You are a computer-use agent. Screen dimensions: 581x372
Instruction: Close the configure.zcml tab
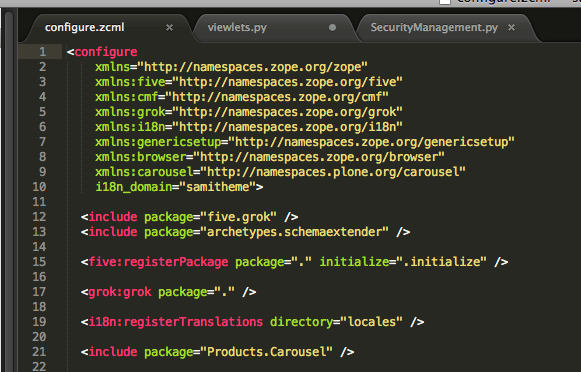coord(169,28)
